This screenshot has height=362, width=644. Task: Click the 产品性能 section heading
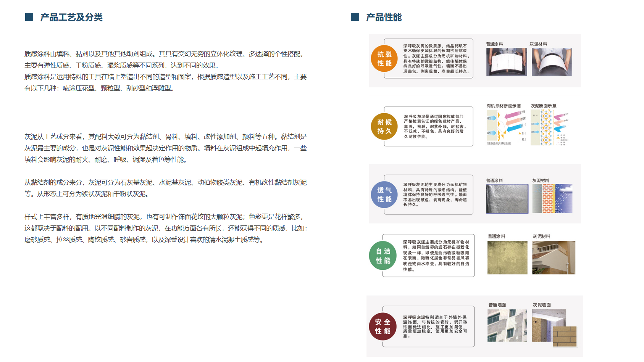click(x=384, y=17)
